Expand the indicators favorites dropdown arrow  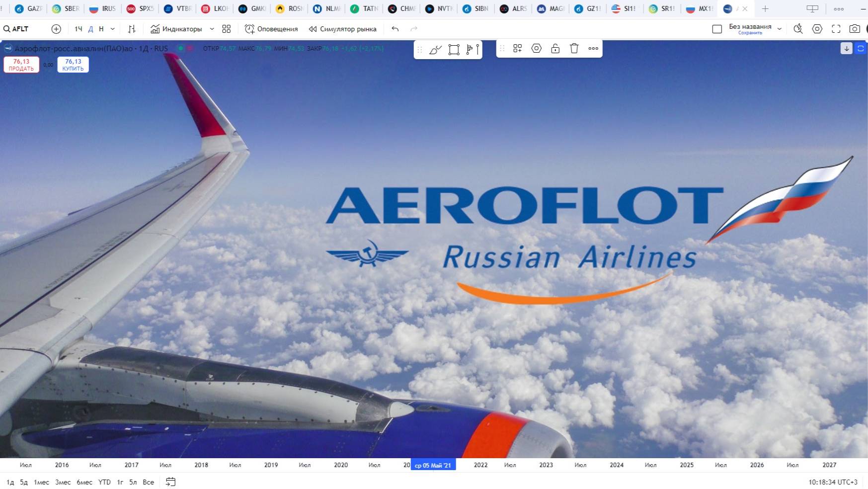[x=212, y=29]
